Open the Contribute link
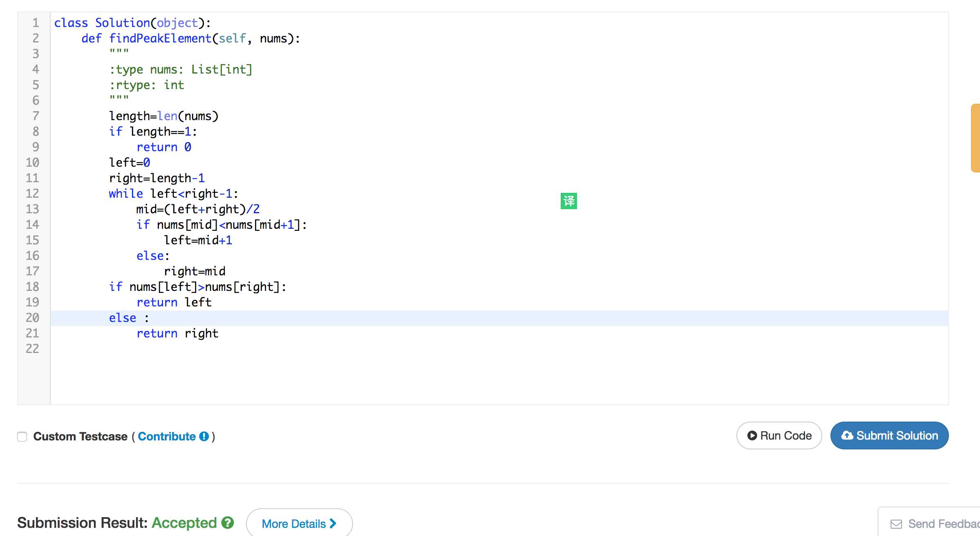The image size is (980, 536). [167, 436]
